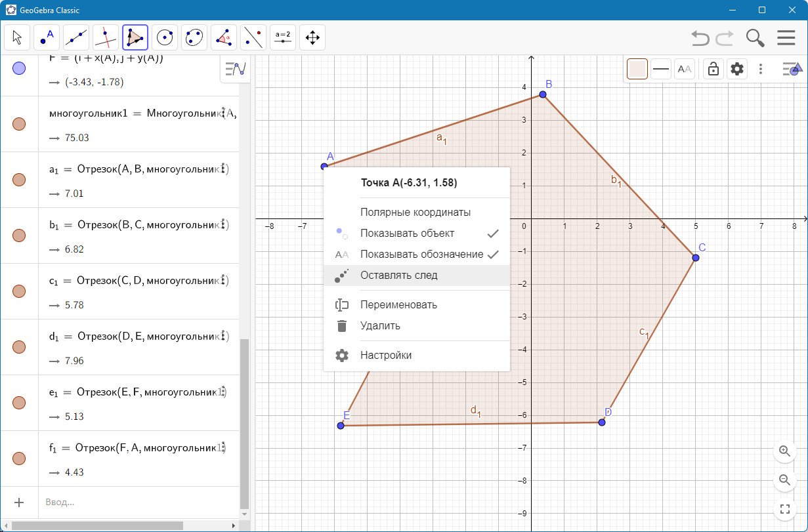Image resolution: width=808 pixels, height=532 pixels.
Task: Toggle the graphics view style bar button
Action: point(792,69)
